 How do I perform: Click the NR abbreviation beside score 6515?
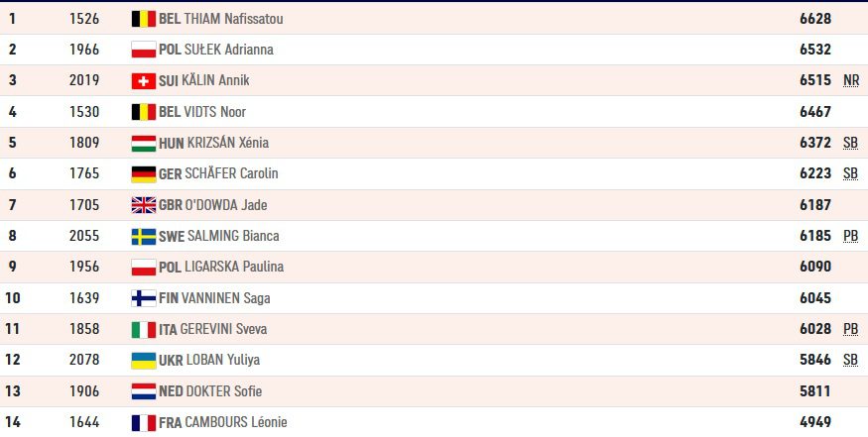pyautogui.click(x=851, y=81)
